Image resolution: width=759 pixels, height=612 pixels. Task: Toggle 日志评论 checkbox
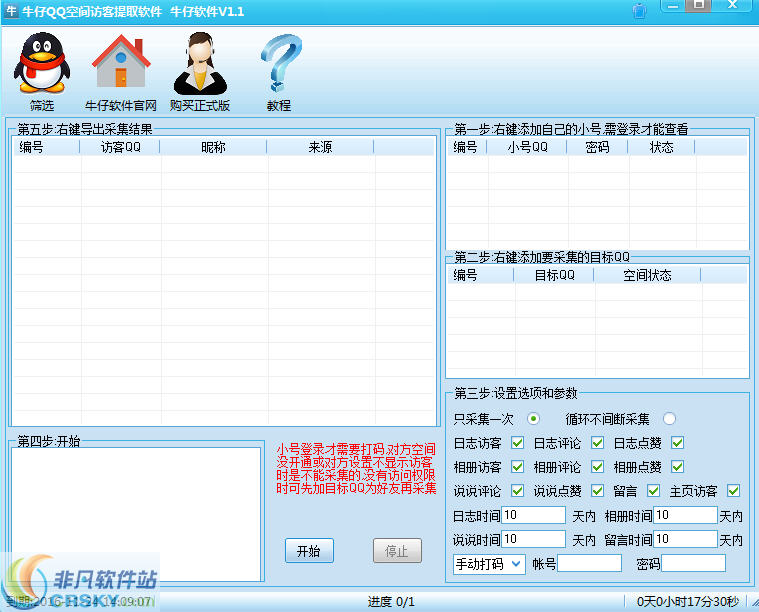pyautogui.click(x=598, y=443)
